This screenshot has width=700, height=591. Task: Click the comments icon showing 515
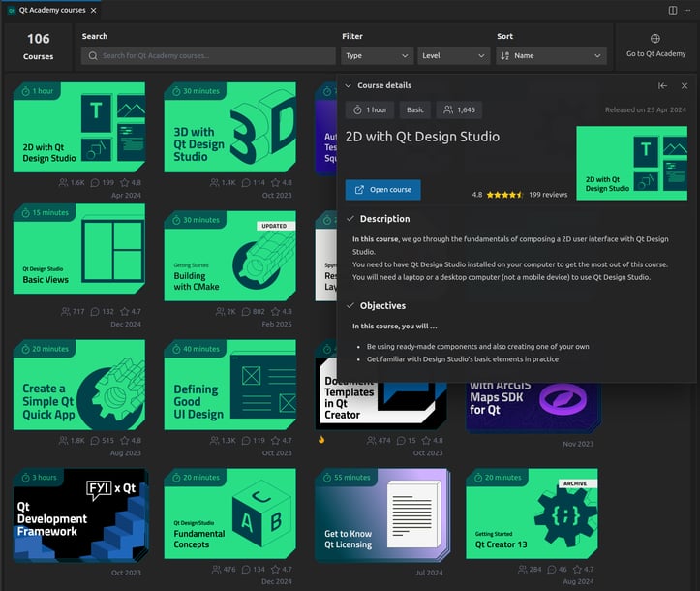(x=95, y=441)
